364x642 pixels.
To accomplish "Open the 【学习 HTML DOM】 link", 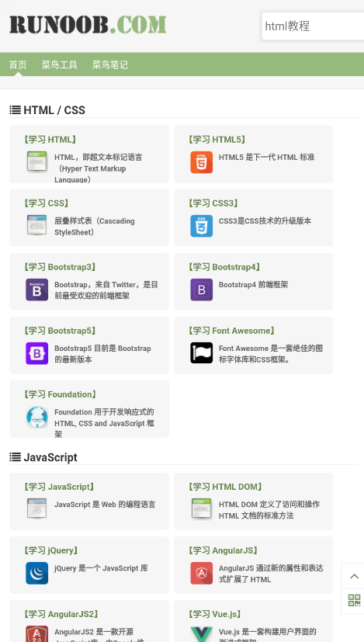I will [226, 487].
